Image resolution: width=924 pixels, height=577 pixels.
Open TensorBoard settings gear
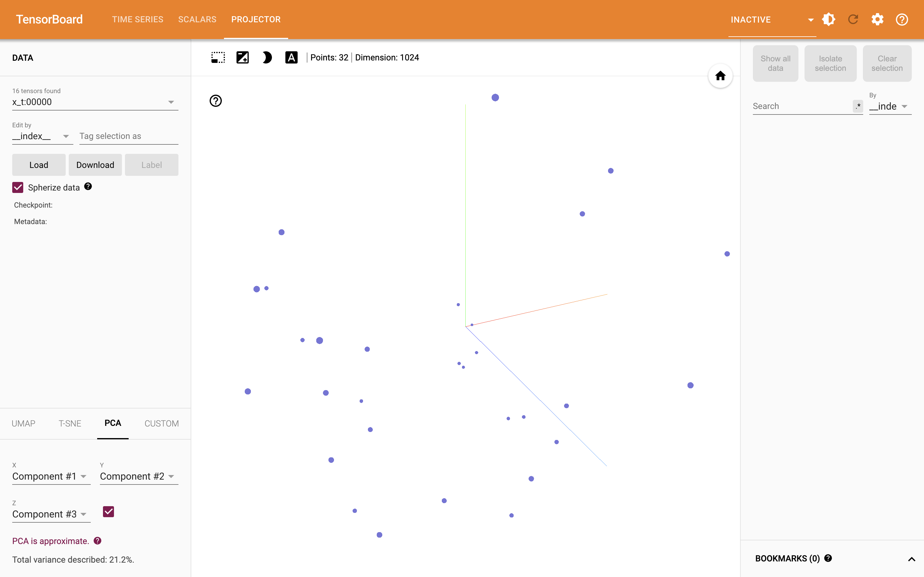878,20
